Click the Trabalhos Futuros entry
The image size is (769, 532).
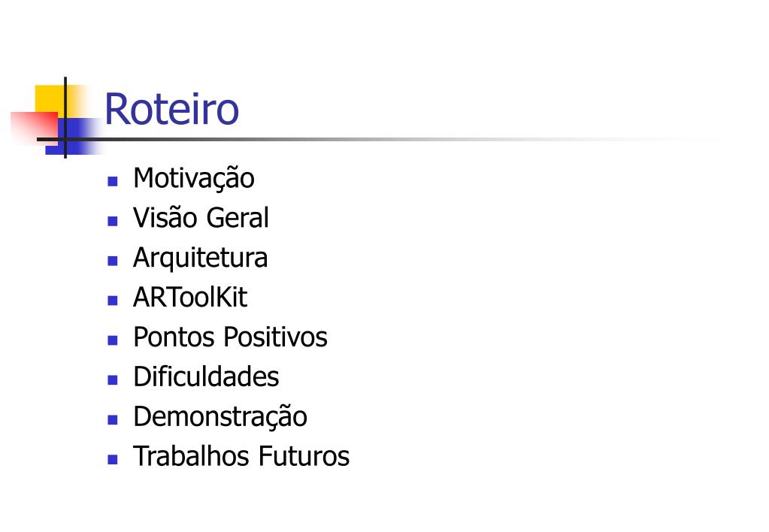coord(241,456)
